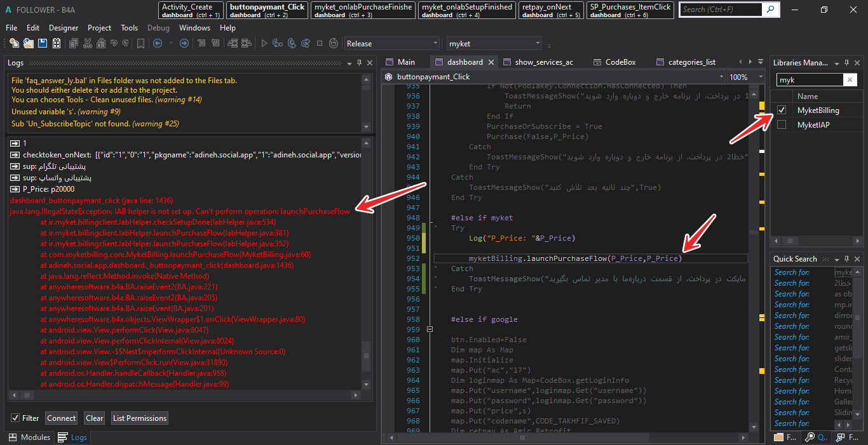The width and height of the screenshot is (868, 445).
Task: Toggle the Filter checkbox in Logs
Action: coord(15,418)
